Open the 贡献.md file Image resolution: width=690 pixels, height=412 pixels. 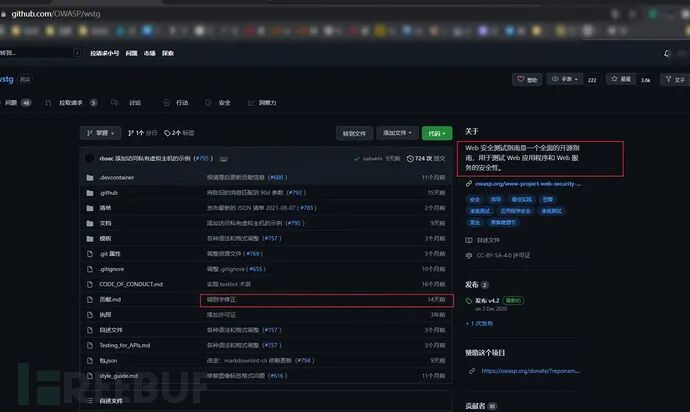110,300
